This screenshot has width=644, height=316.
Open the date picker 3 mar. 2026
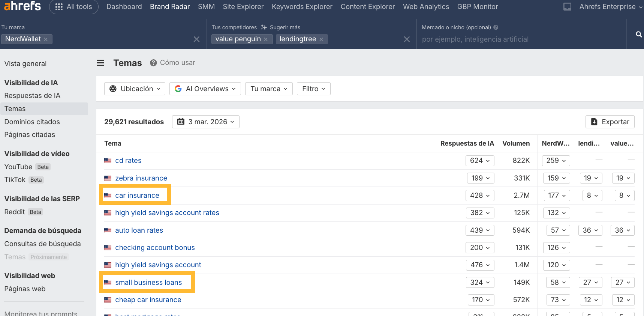coord(206,122)
